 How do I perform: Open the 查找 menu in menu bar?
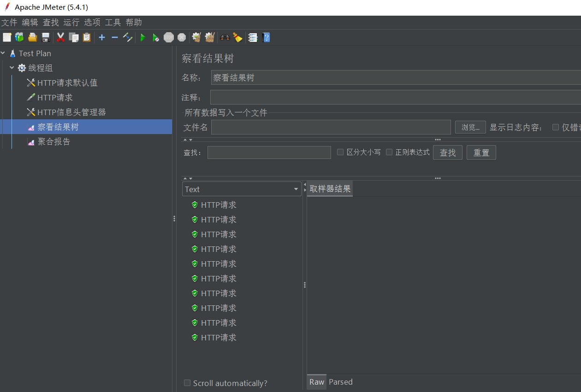51,22
